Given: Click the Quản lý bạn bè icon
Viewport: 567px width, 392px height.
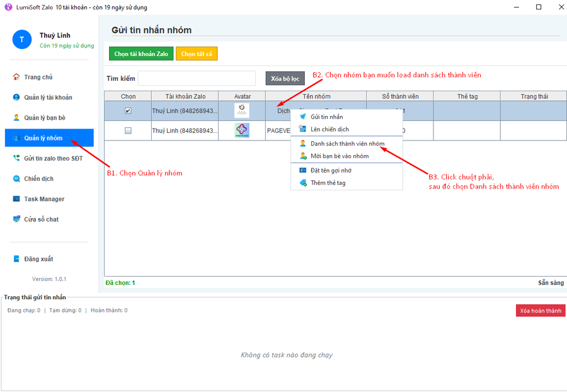Looking at the screenshot, I should 16,118.
